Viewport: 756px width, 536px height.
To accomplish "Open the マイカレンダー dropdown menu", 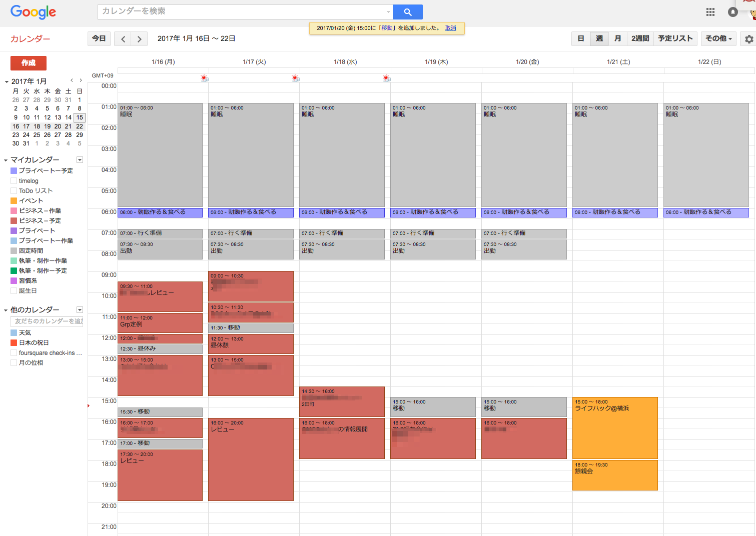I will coord(80,160).
